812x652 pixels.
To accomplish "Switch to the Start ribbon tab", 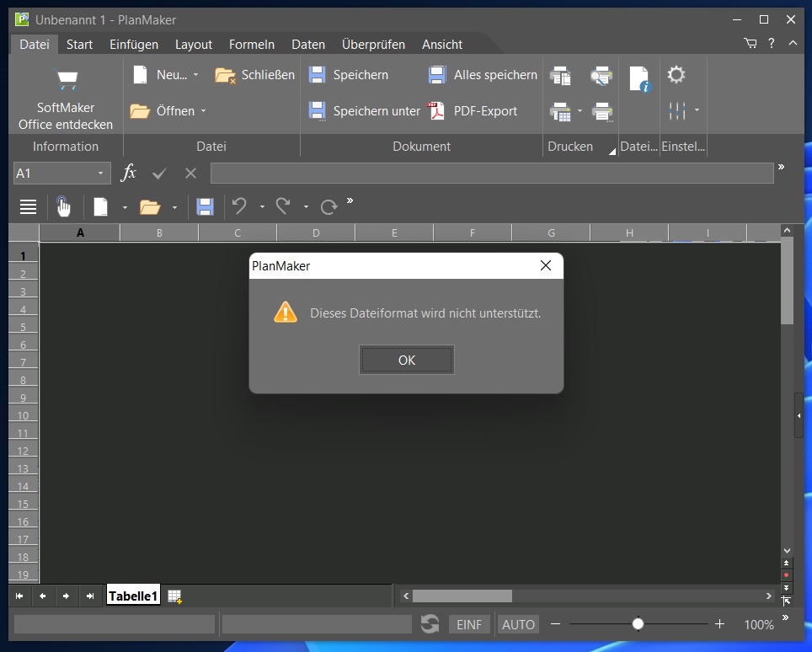I will [79, 45].
